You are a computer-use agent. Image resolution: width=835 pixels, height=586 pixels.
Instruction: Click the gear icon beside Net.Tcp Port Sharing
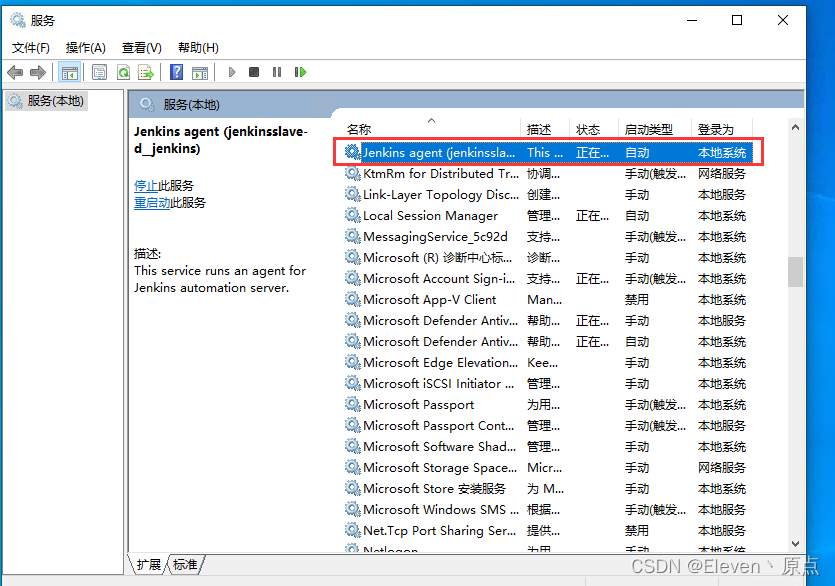click(352, 530)
